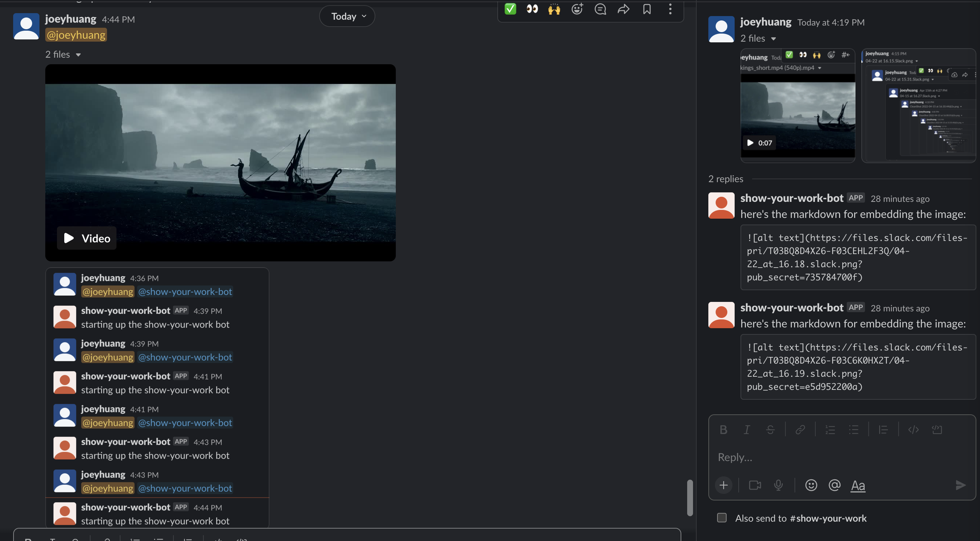React with the eyes emoji
Image resolution: width=980 pixels, height=541 pixels.
coord(532,9)
